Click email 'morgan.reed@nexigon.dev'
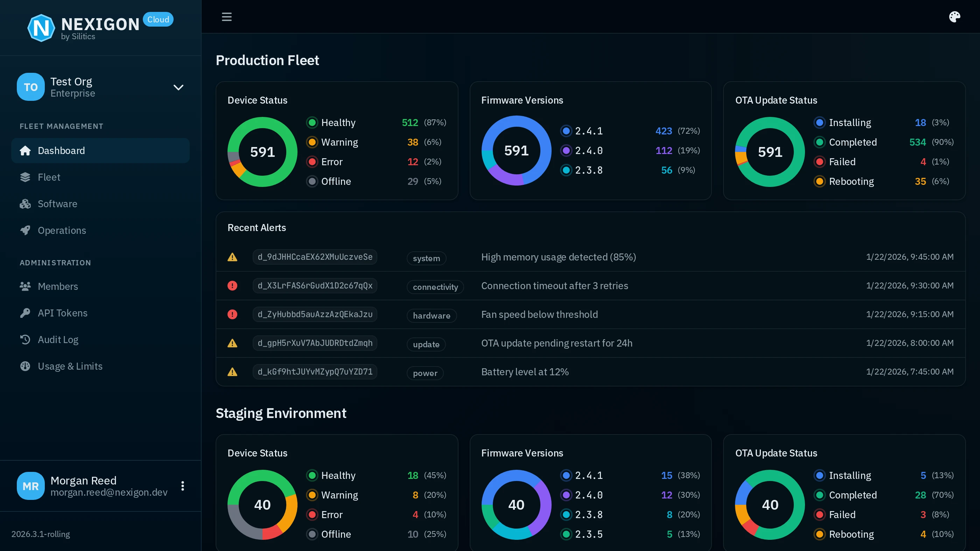Viewport: 980px width, 551px height. pos(109,493)
